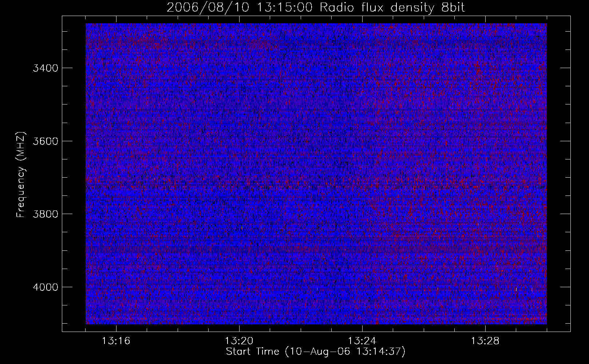Click the plot title "2006/08/10 13:15:00 Radio flux density 8bit"

316,8
